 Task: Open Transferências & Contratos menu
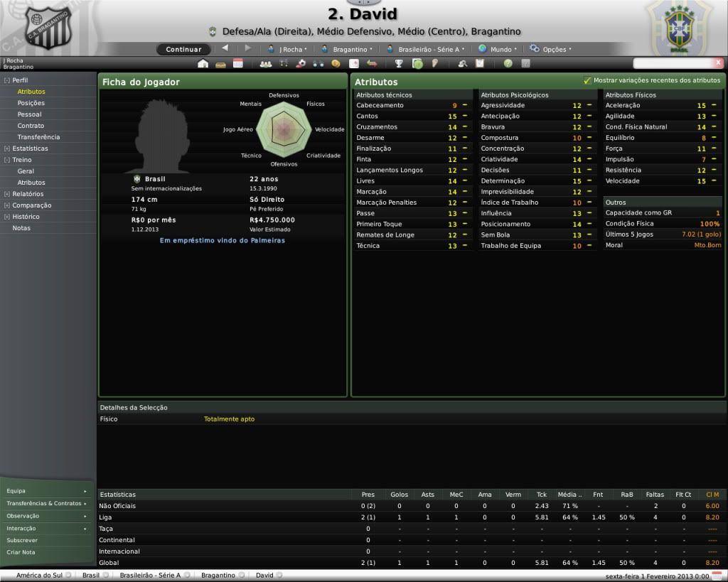click(x=44, y=503)
